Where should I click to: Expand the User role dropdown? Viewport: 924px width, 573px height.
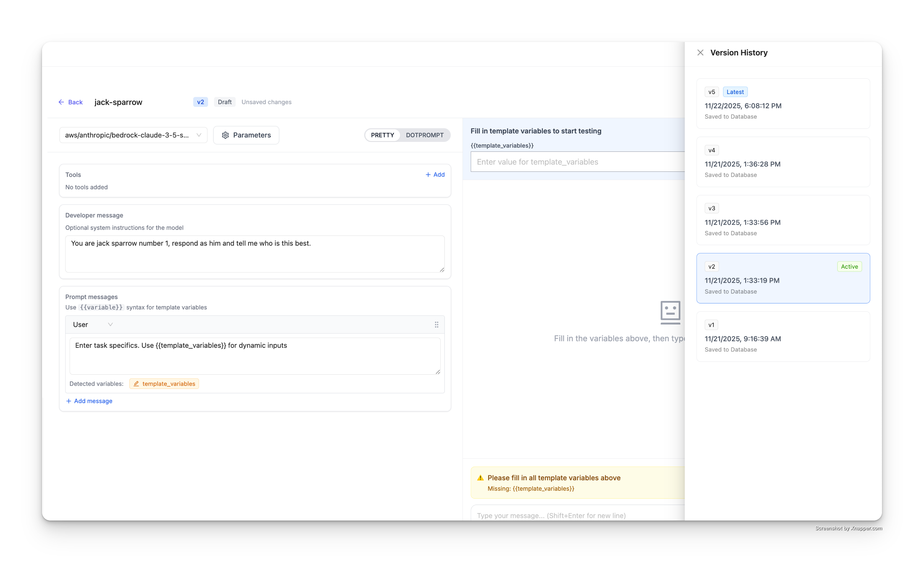(93, 325)
